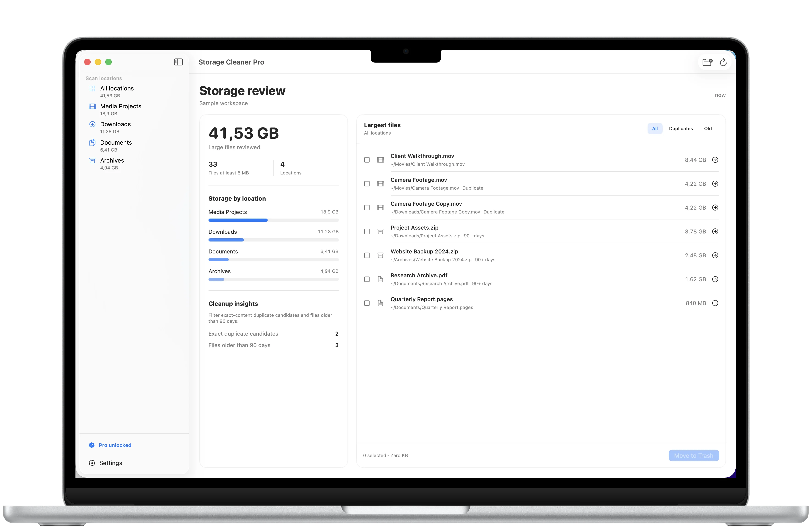Click the Archives box icon in sidebar
Viewport: 812px width, 528px height.
click(92, 160)
